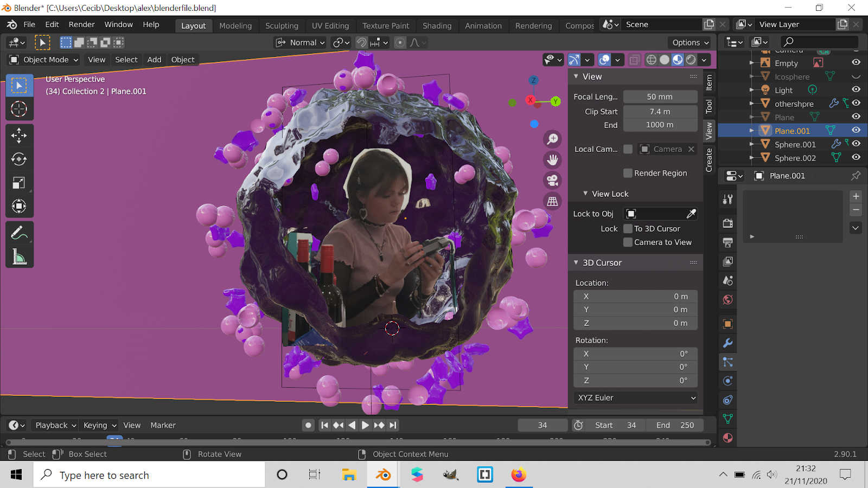868x488 pixels.
Task: Open the timeline Marker menu
Action: pyautogui.click(x=163, y=425)
